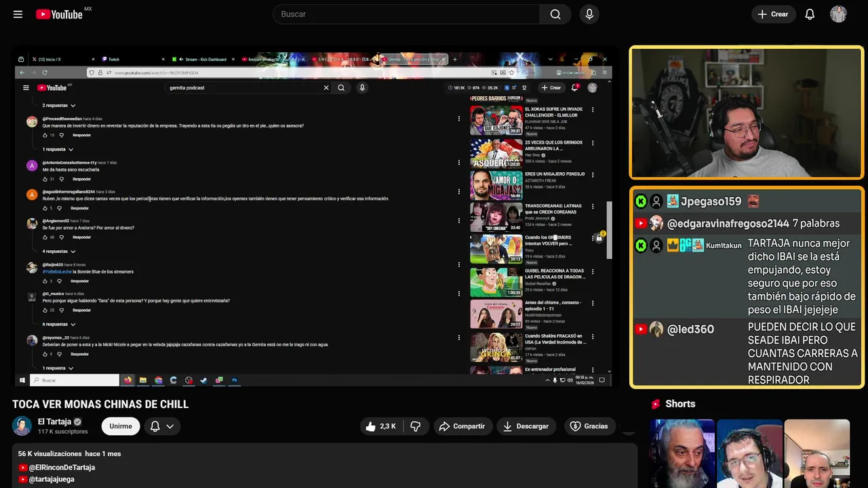
Task: Open the subscription notification bell dropdown
Action: (x=162, y=426)
